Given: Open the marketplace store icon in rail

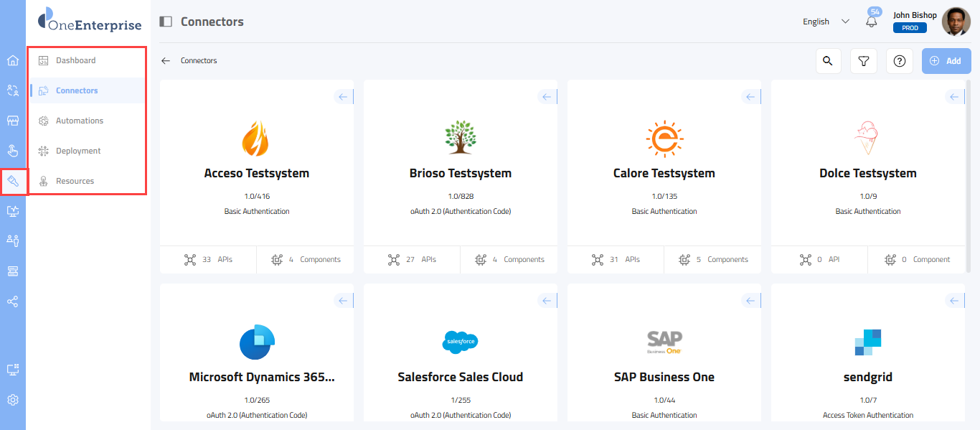Looking at the screenshot, I should pos(13,121).
